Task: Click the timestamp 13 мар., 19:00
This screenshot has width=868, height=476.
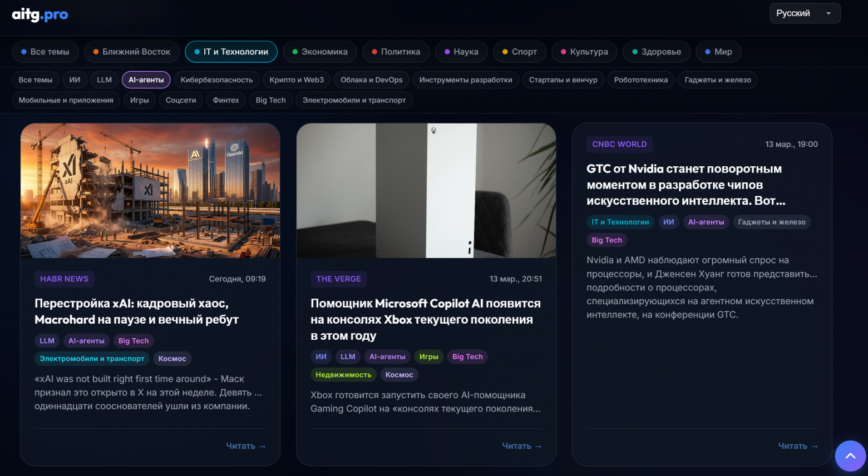Action: click(792, 145)
